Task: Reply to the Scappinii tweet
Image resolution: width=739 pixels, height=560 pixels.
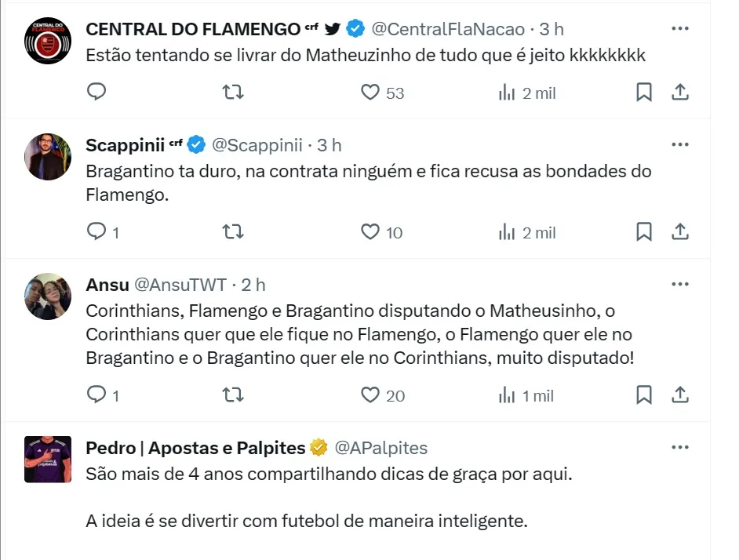Action: click(x=96, y=231)
